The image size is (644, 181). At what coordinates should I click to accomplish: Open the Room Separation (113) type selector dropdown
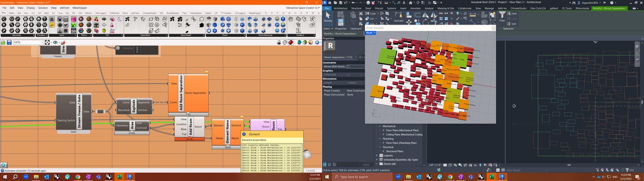tap(356, 57)
